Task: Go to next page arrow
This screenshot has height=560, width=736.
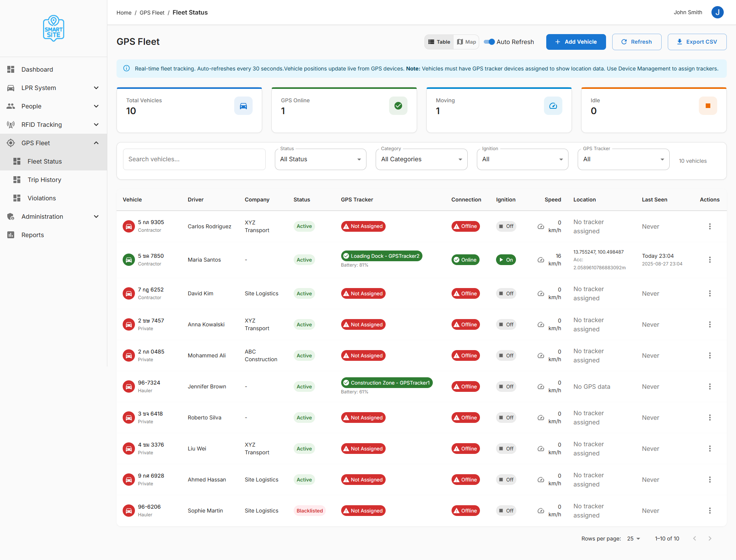Action: (710, 539)
